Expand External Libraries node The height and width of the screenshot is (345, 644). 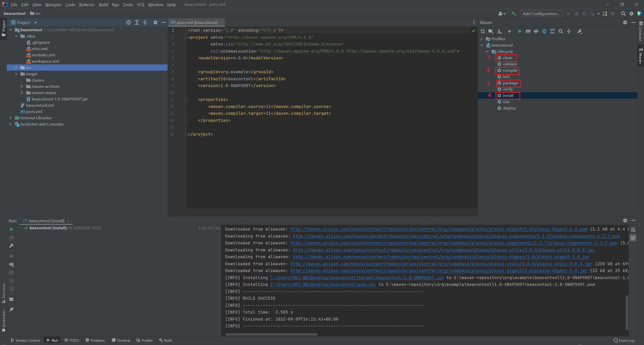click(x=10, y=118)
